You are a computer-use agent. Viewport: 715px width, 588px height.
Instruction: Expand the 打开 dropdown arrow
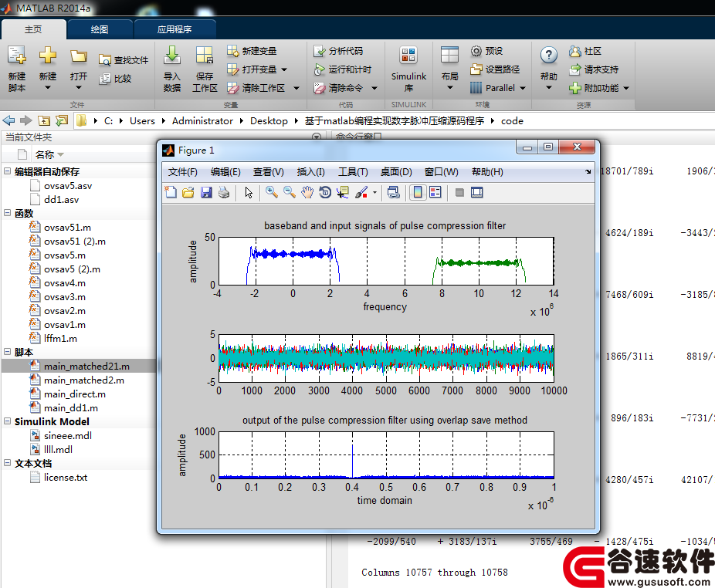pos(79,87)
